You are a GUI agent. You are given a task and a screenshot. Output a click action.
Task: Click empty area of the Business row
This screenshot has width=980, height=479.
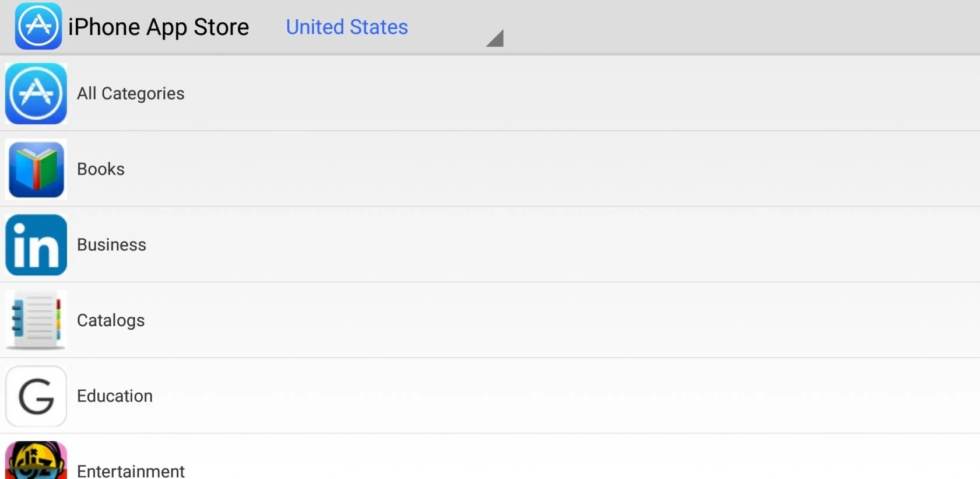tap(525, 244)
